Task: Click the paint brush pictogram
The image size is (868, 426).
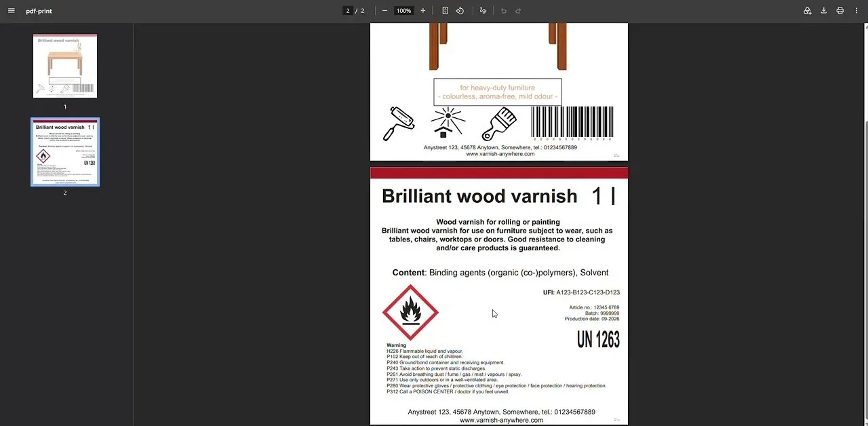Action: (x=499, y=123)
